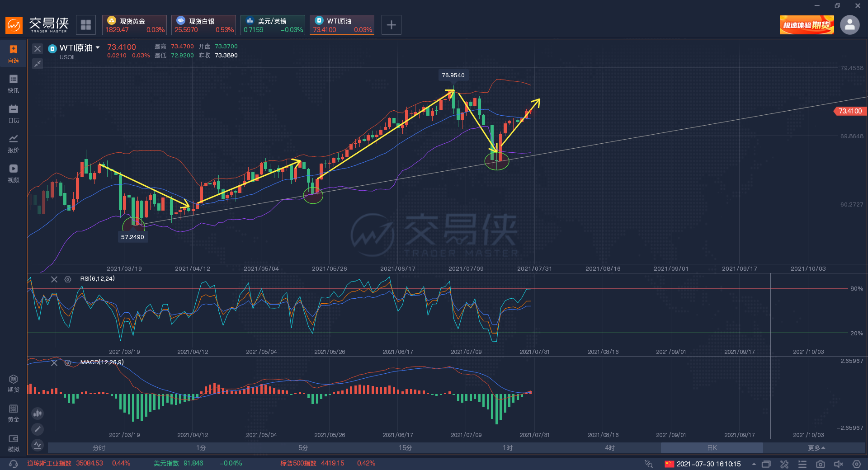The image size is (868, 470).
Task: Open the 期货 futures sidebar item
Action: coord(14,384)
